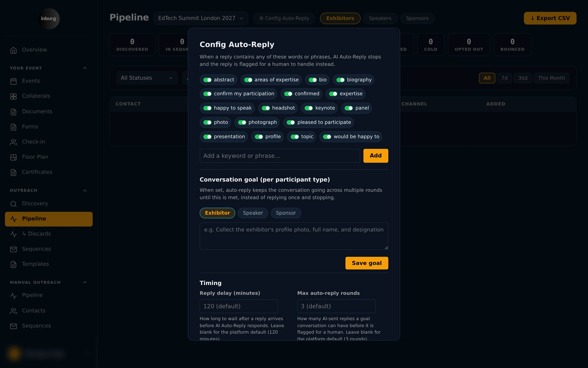
Task: Click the Add keyword button
Action: (376, 156)
